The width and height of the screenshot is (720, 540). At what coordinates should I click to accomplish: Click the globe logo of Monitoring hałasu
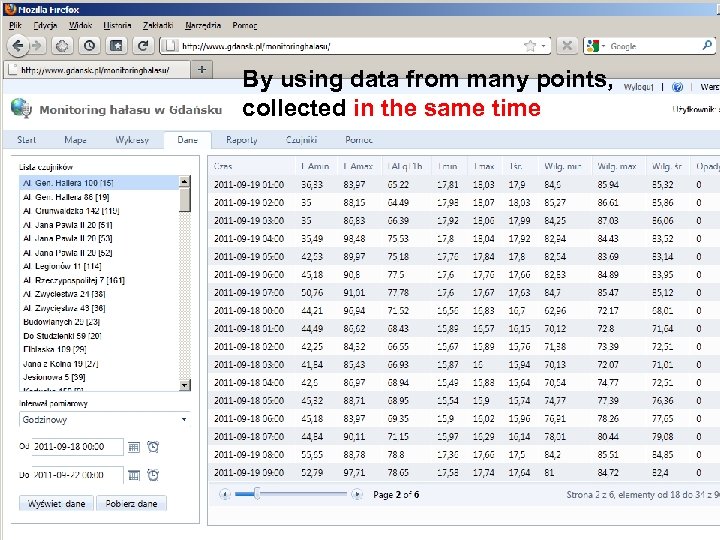pyautogui.click(x=21, y=108)
